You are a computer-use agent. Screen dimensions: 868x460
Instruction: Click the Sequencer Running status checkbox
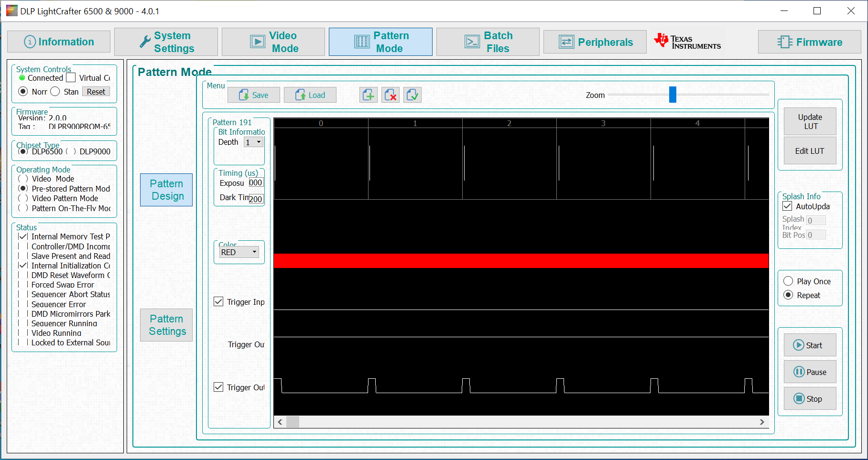pyautogui.click(x=23, y=323)
